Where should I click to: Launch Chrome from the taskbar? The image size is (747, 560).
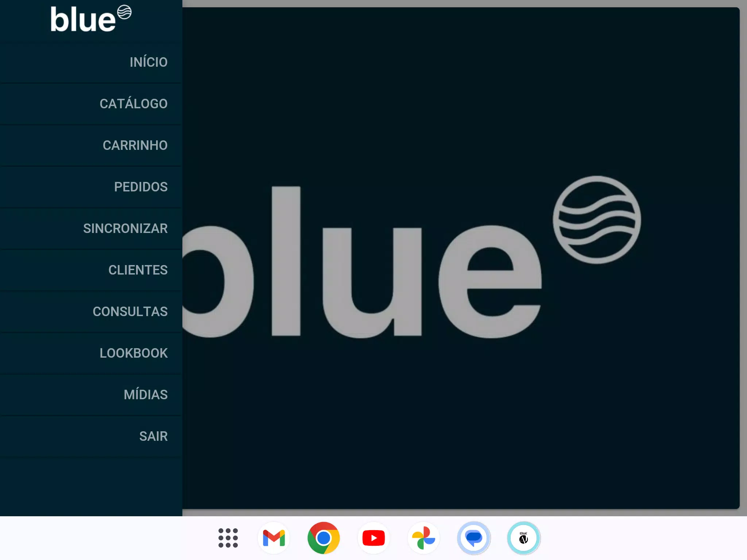pyautogui.click(x=324, y=538)
